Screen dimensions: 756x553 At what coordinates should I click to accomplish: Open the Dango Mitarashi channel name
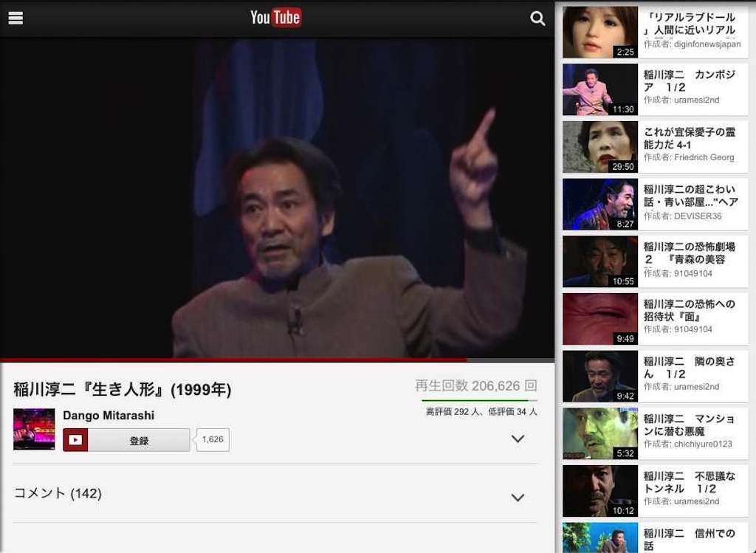coord(109,416)
